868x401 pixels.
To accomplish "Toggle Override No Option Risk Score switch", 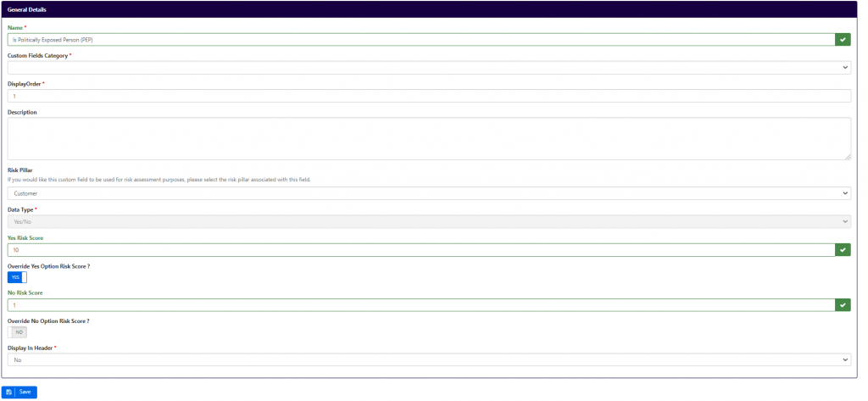I will tap(17, 332).
